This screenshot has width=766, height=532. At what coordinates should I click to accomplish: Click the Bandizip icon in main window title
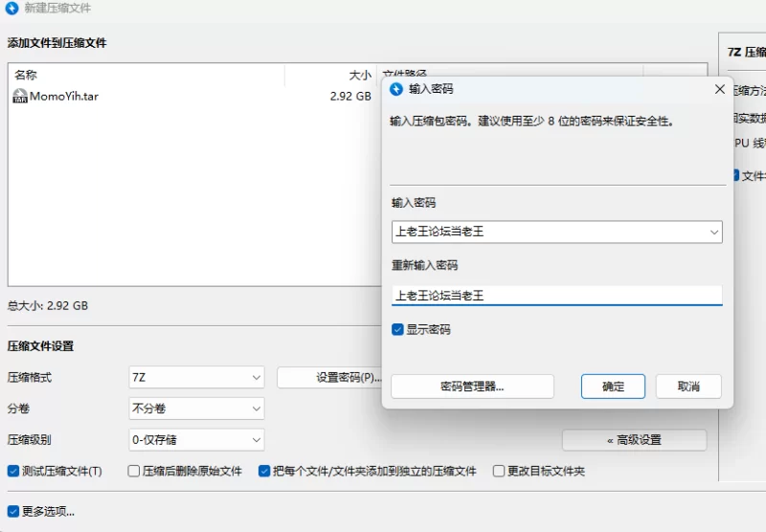(x=11, y=9)
